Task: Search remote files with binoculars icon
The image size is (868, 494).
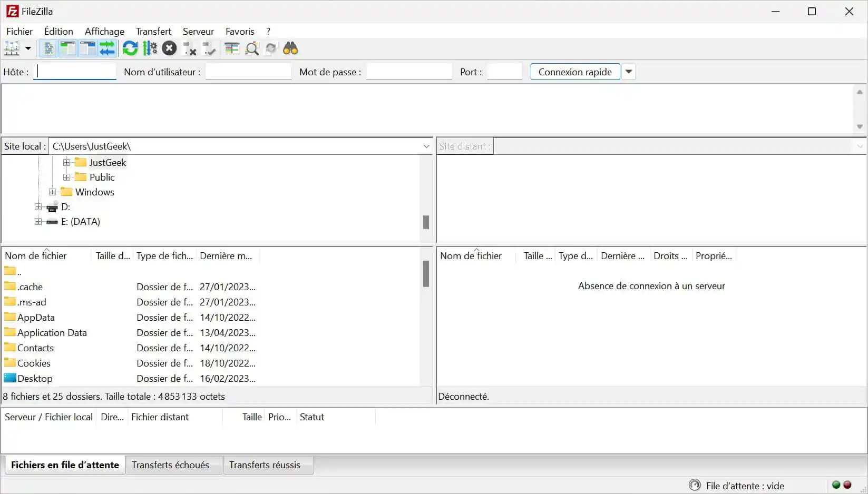Action: (x=291, y=49)
